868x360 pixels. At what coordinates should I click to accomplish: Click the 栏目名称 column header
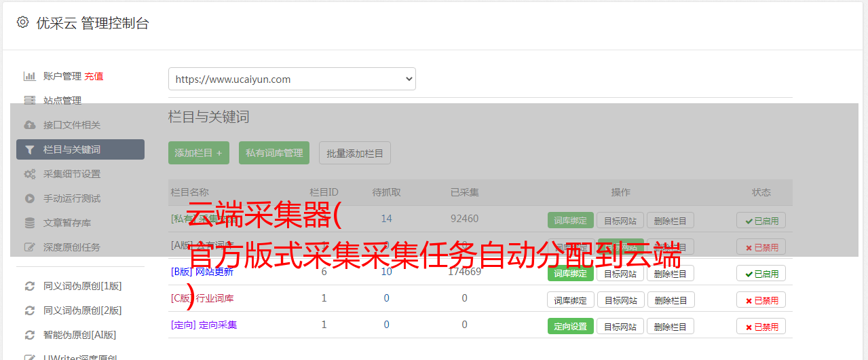[x=189, y=192]
